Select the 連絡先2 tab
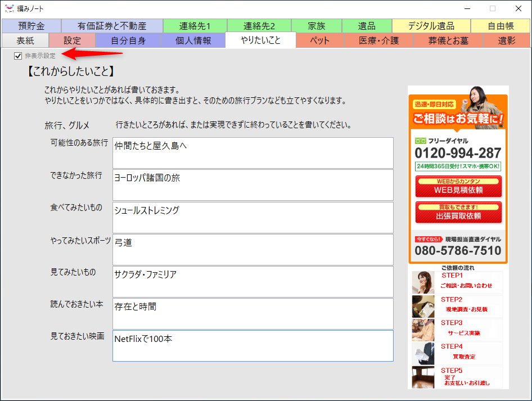The height and width of the screenshot is (401, 532). pyautogui.click(x=259, y=25)
